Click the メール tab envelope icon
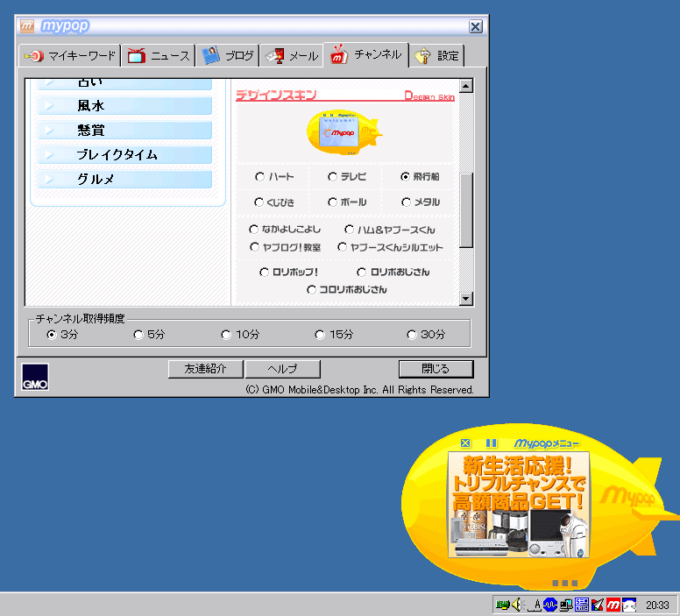 [x=275, y=56]
